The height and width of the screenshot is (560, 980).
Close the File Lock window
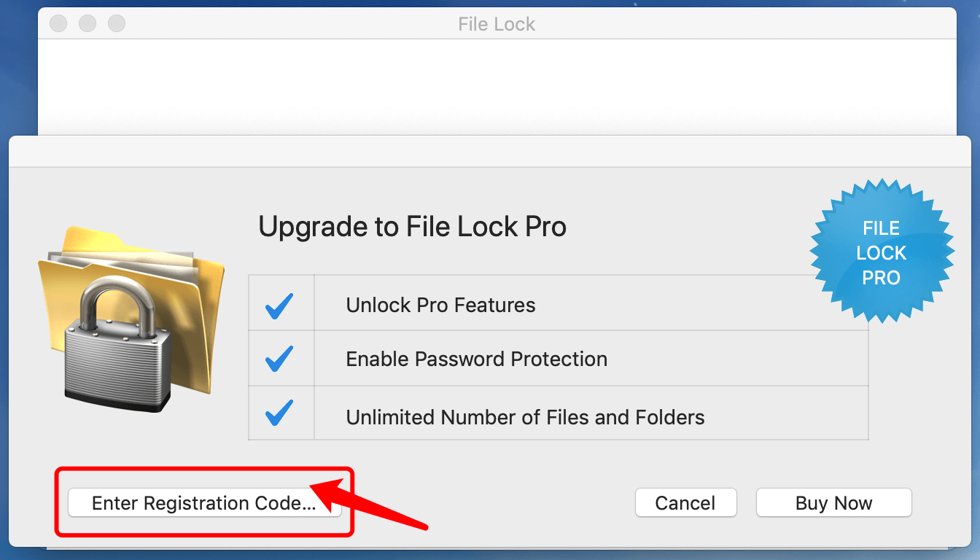(x=58, y=23)
